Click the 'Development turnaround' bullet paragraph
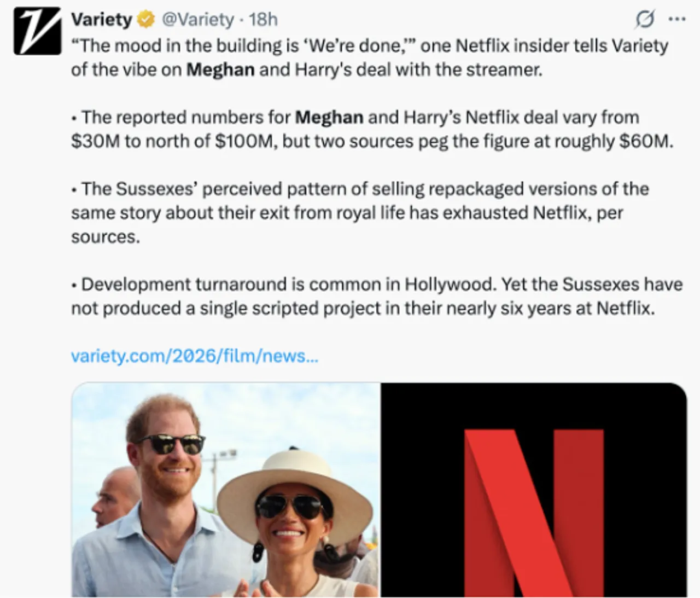Viewport: 700px width, 598px height. pos(376,296)
